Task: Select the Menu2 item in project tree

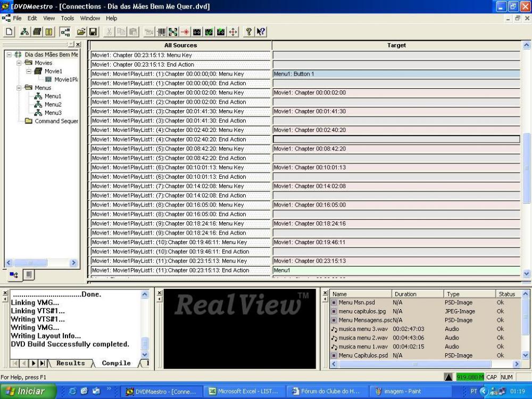Action: click(53, 104)
